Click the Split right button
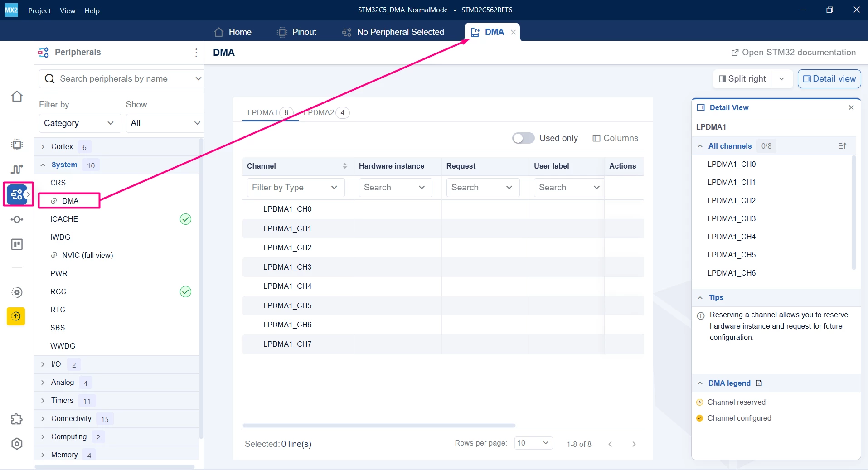Image resolution: width=868 pixels, height=470 pixels. [742, 79]
